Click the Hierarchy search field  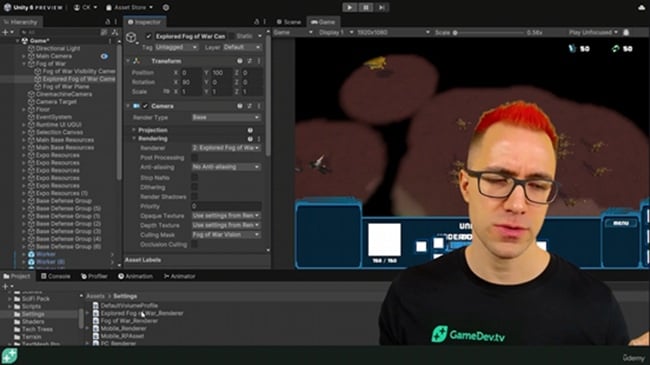61,32
